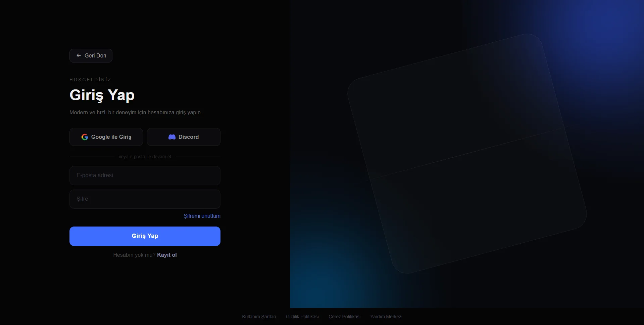Click the HOŞGELDİNİZ label text
644x325 pixels.
[90, 80]
